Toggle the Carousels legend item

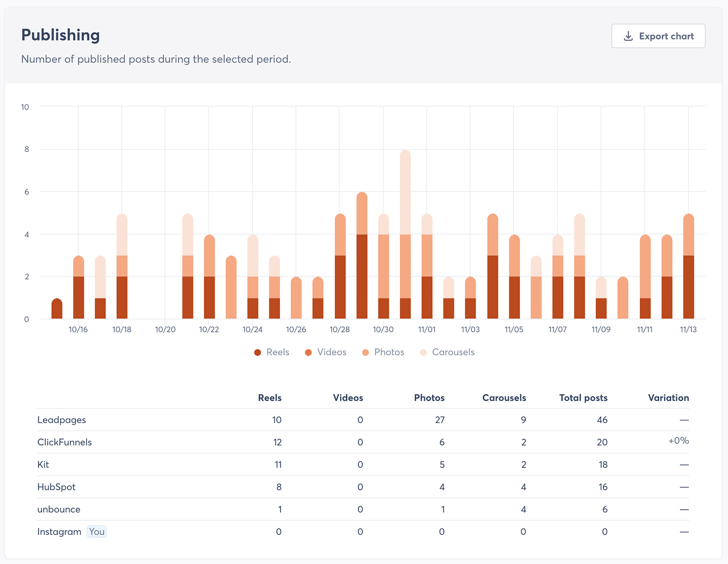pyautogui.click(x=447, y=352)
